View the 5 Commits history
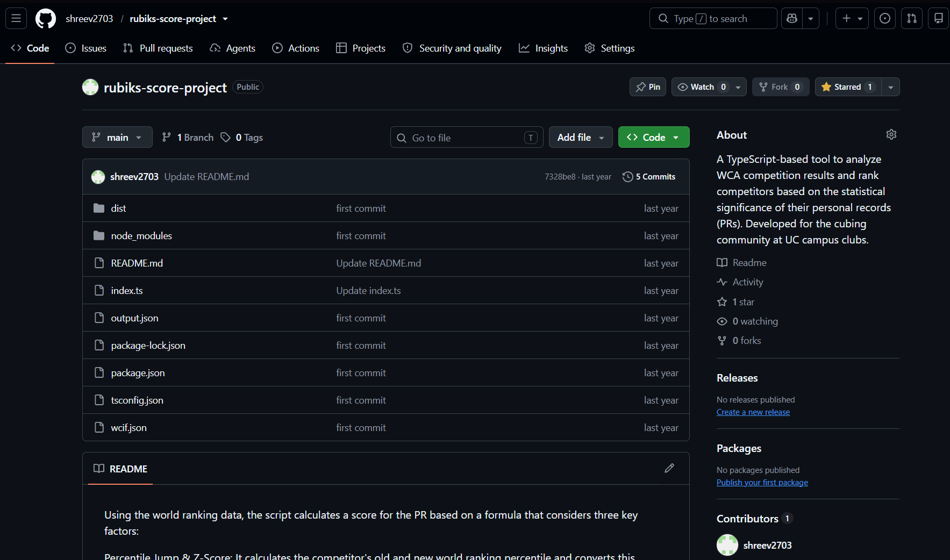 (649, 176)
